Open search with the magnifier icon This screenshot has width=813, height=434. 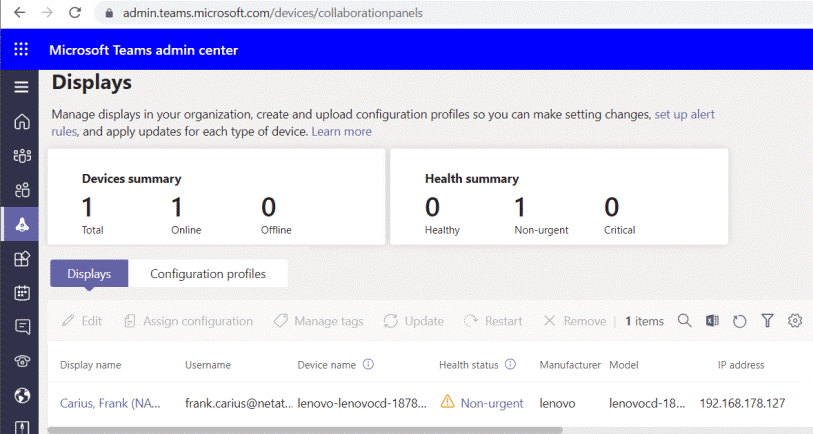click(684, 321)
